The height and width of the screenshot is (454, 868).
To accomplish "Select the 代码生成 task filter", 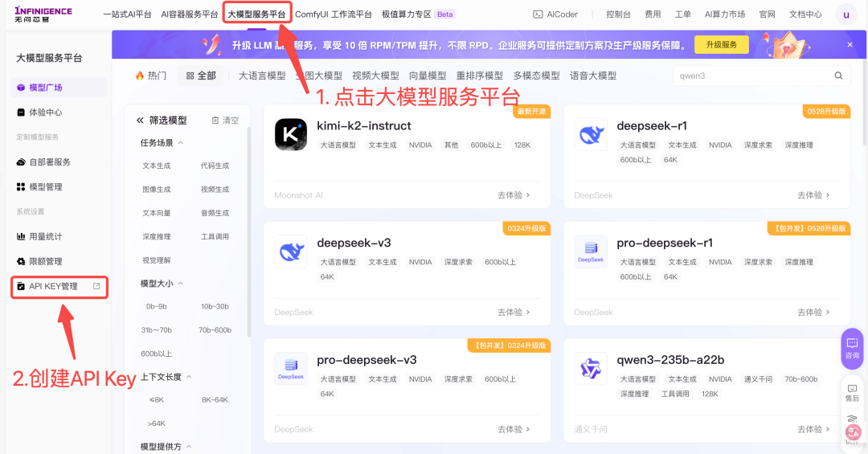I will coord(215,166).
